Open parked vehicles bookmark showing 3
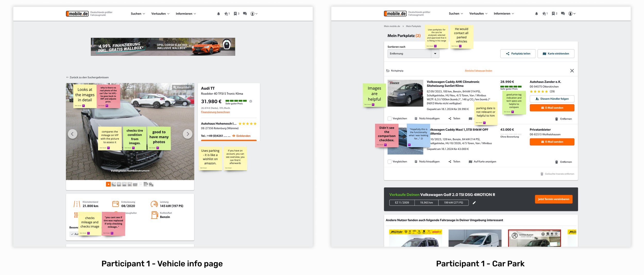 (236, 14)
